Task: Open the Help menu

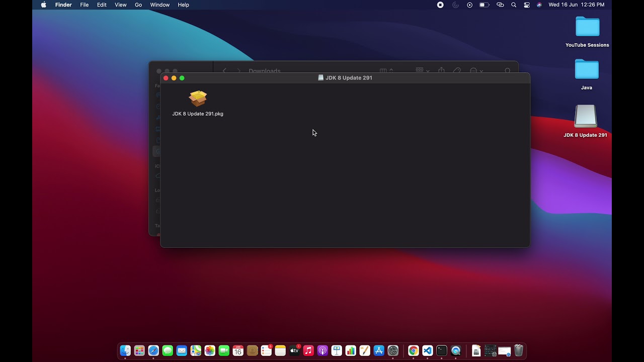Action: point(183,5)
